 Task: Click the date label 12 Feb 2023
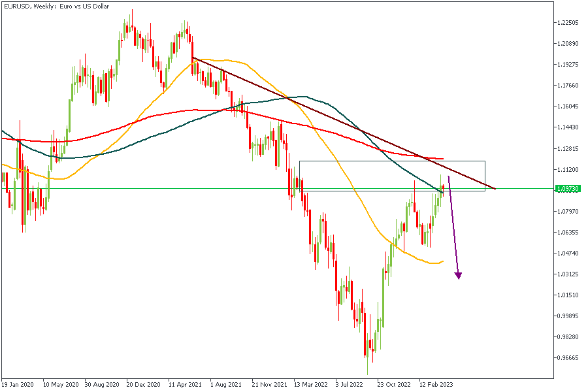(x=436, y=385)
